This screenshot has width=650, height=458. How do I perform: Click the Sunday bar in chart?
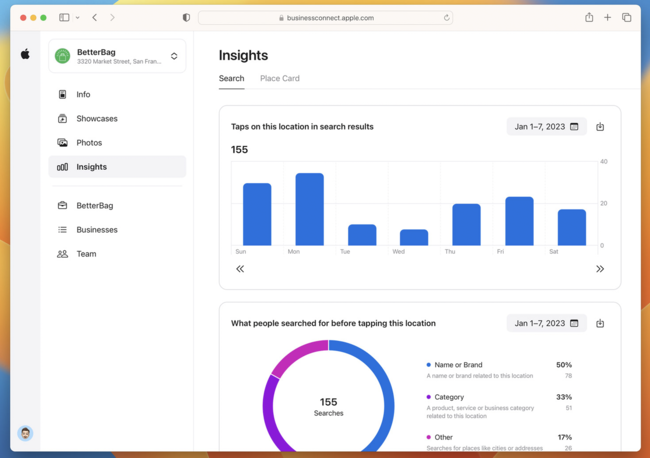(257, 214)
